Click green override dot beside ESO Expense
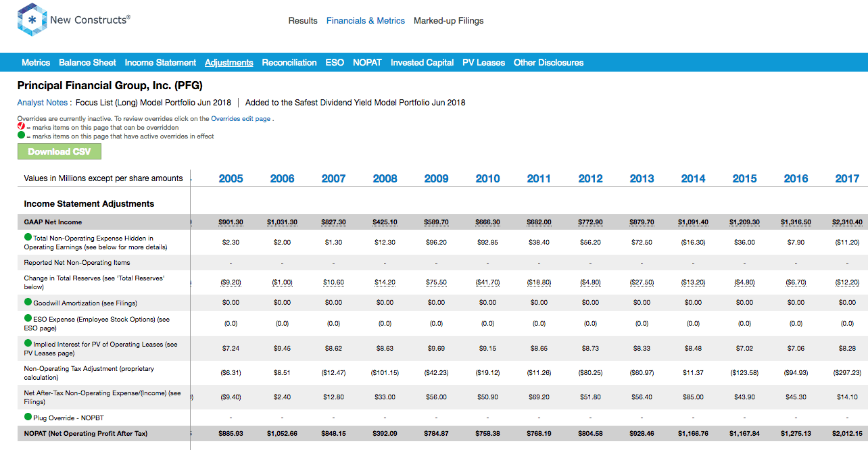This screenshot has width=868, height=450. 28,318
